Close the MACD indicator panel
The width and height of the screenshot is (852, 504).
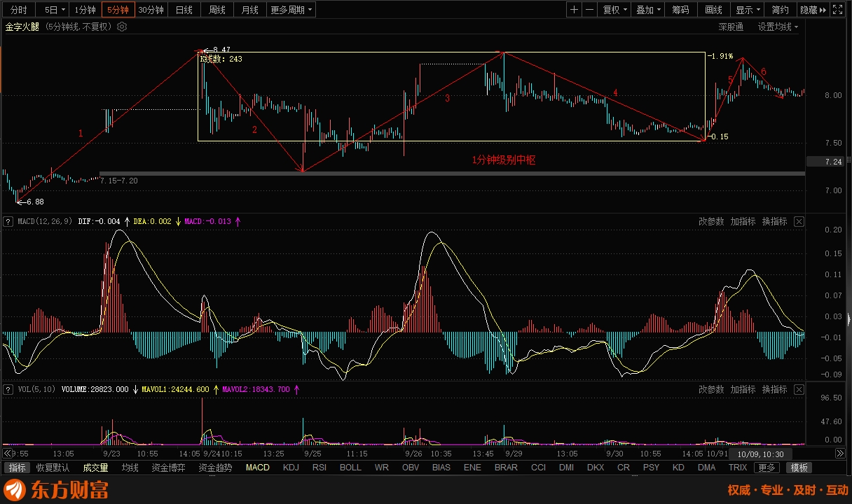pos(799,222)
